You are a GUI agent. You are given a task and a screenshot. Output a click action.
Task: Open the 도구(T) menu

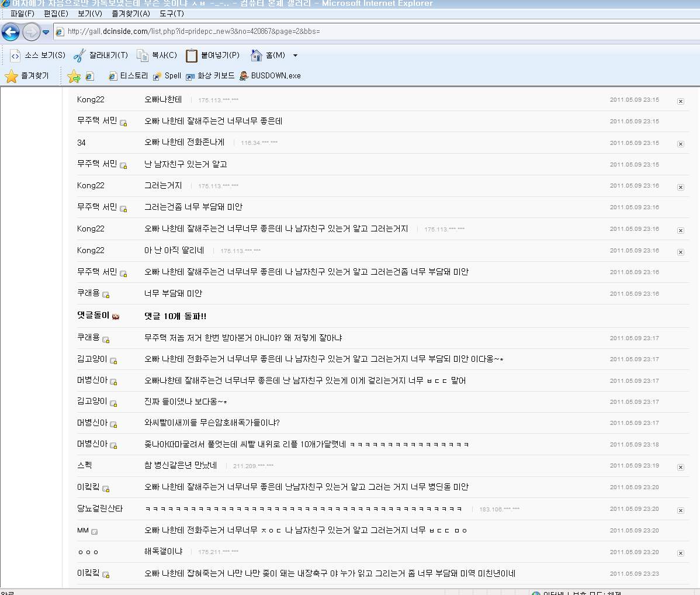coord(171,13)
